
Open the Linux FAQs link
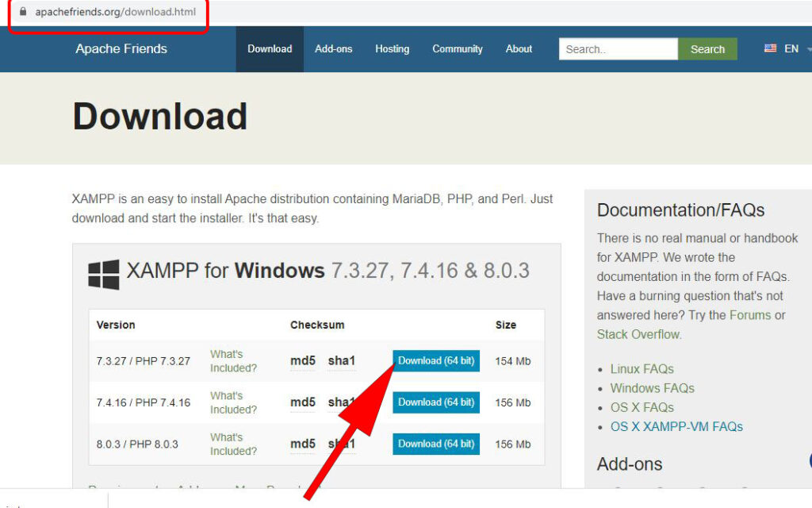[x=642, y=369]
